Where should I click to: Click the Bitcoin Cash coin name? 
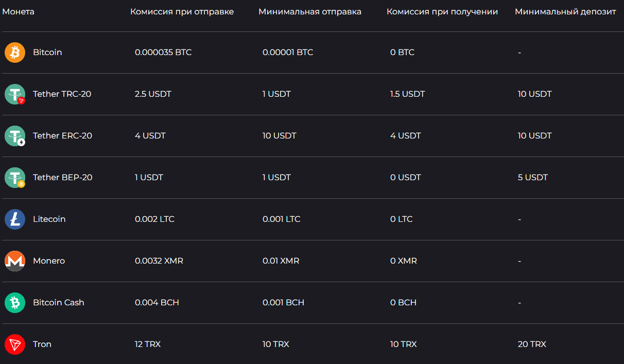coord(59,303)
